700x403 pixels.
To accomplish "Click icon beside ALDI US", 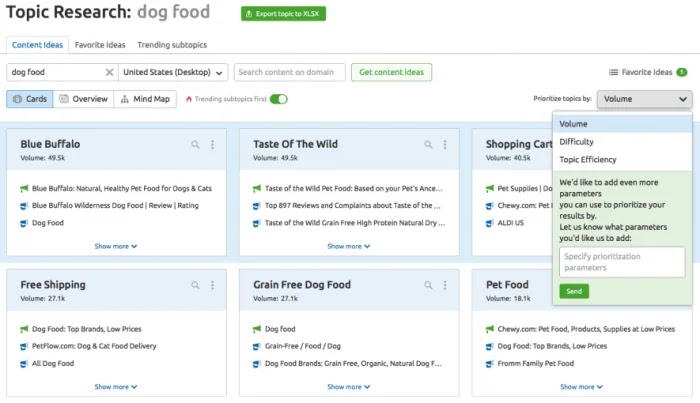I will [x=490, y=223].
